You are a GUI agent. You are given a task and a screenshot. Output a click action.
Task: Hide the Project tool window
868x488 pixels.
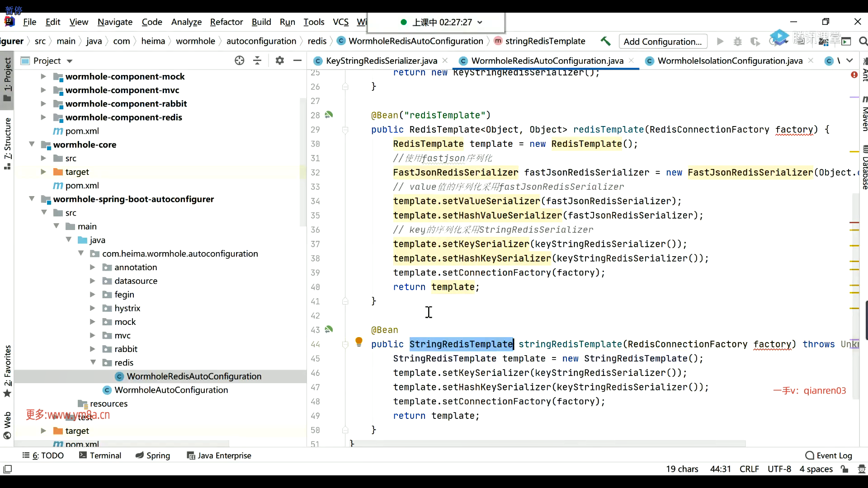297,61
